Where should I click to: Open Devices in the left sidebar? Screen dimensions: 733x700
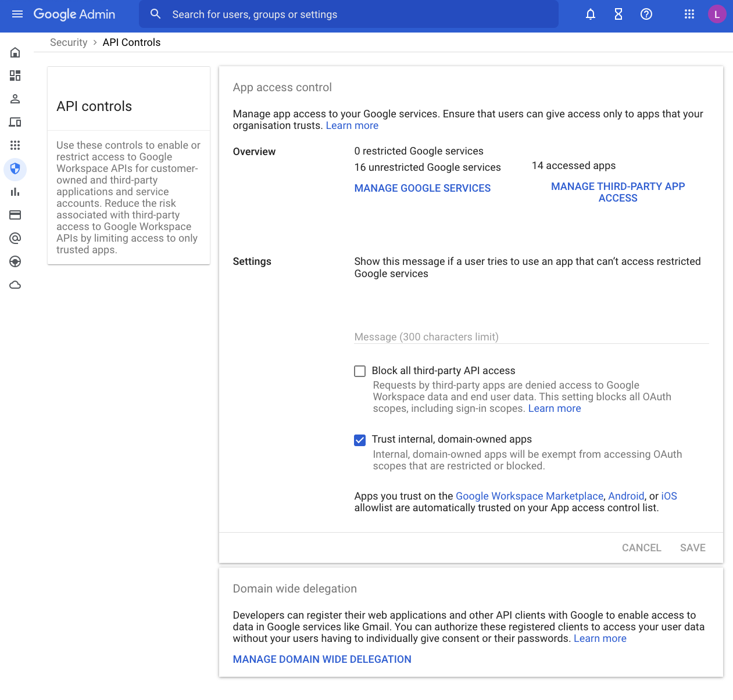click(x=15, y=122)
